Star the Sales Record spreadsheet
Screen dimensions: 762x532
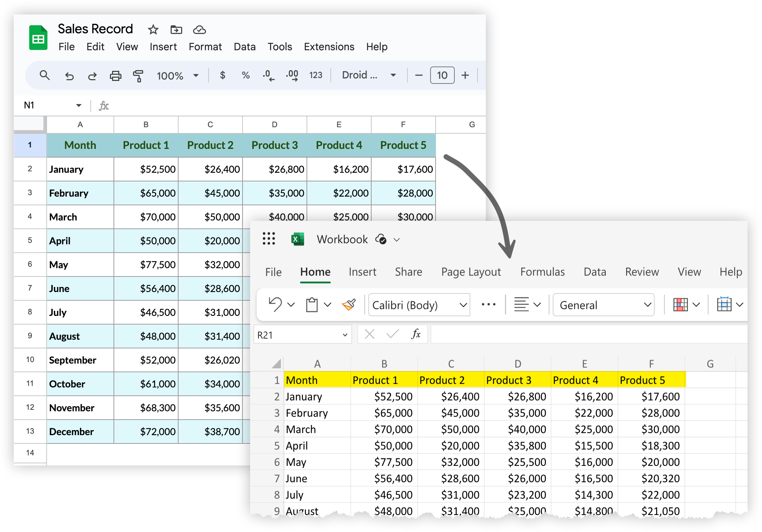(x=153, y=30)
